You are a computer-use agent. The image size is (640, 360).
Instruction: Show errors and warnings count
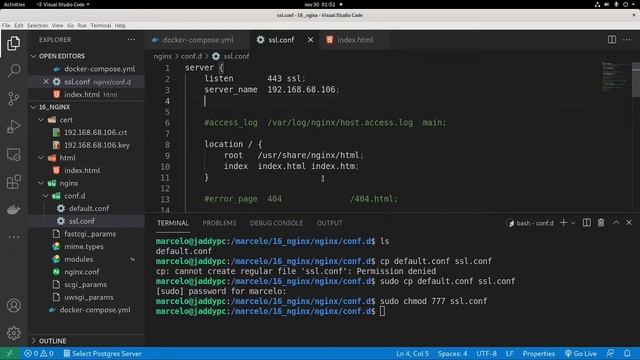pos(39,353)
